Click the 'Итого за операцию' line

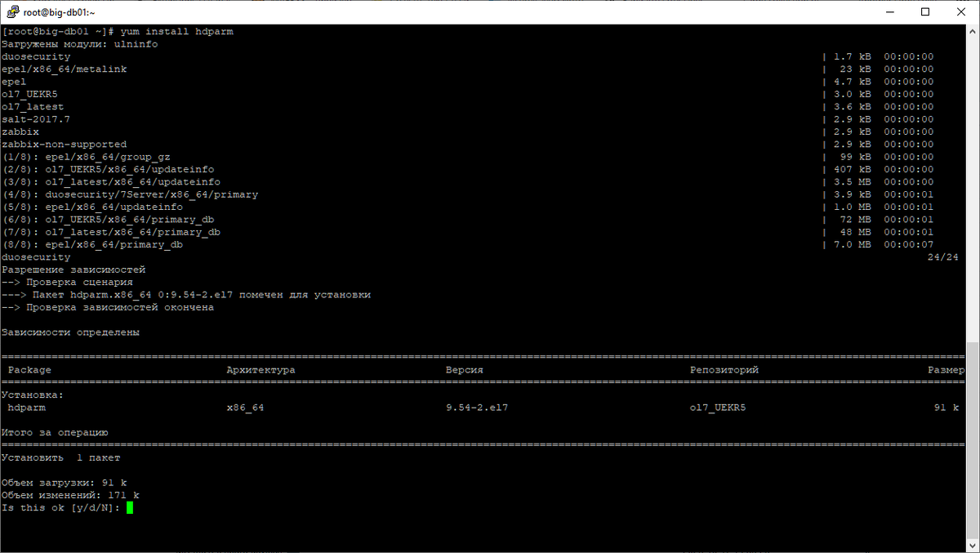pyautogui.click(x=55, y=433)
